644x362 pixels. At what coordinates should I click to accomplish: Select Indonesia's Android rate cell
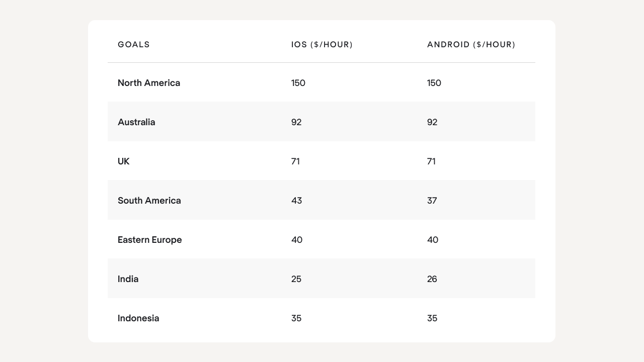click(x=432, y=318)
